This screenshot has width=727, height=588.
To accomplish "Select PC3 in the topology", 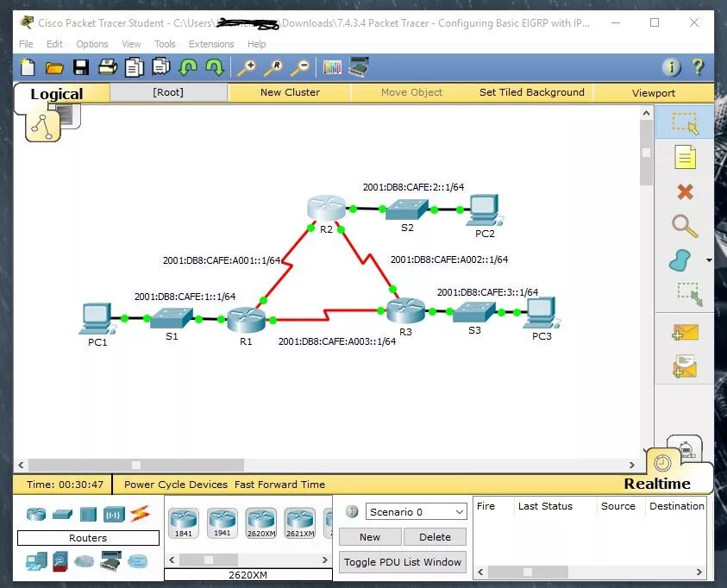I will tap(541, 313).
